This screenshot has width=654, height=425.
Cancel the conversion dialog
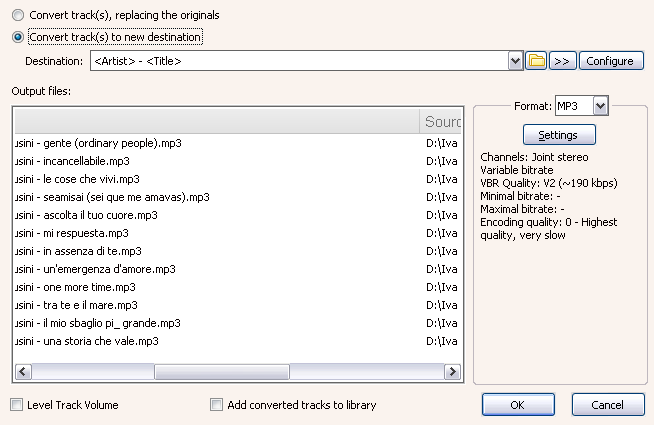click(608, 405)
